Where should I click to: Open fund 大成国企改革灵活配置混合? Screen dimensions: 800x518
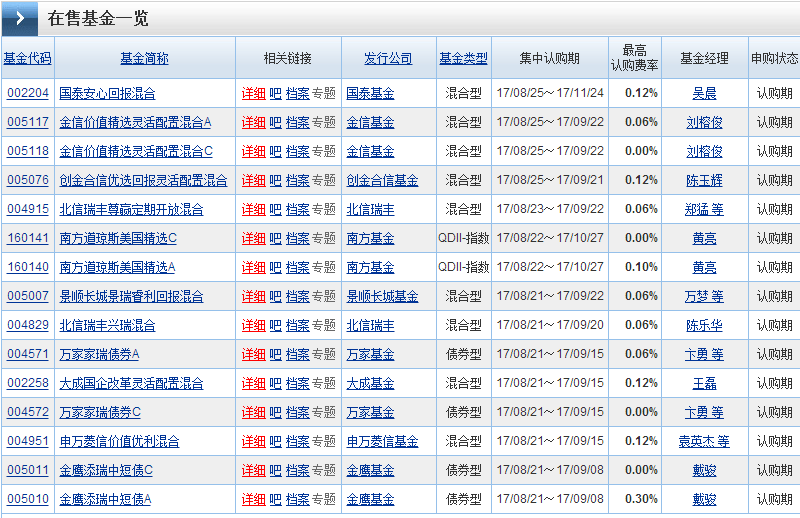pyautogui.click(x=131, y=383)
